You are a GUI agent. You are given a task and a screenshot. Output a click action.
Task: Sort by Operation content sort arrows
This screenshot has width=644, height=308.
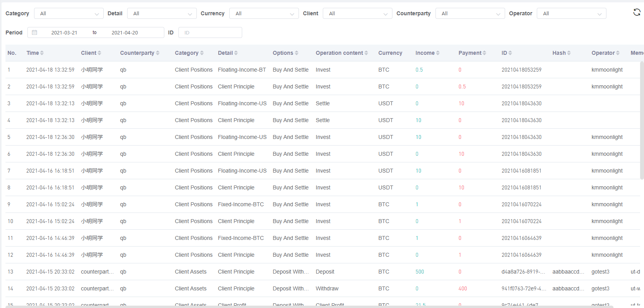point(366,53)
